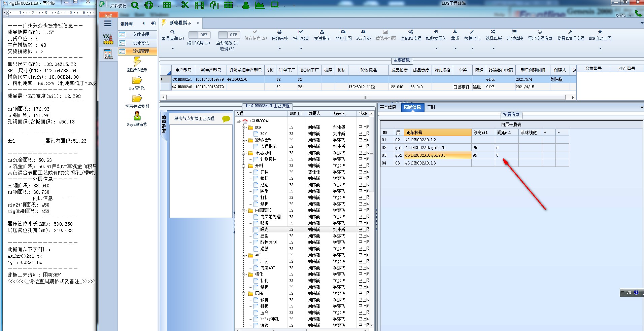The image size is (644, 331).
Task: Click the pin/dock icon next to 组件库
Action: point(153,24)
